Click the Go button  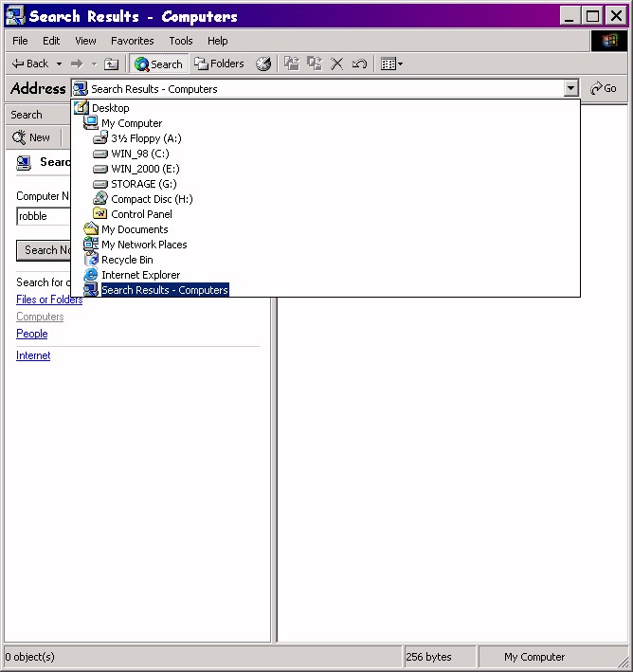point(604,88)
